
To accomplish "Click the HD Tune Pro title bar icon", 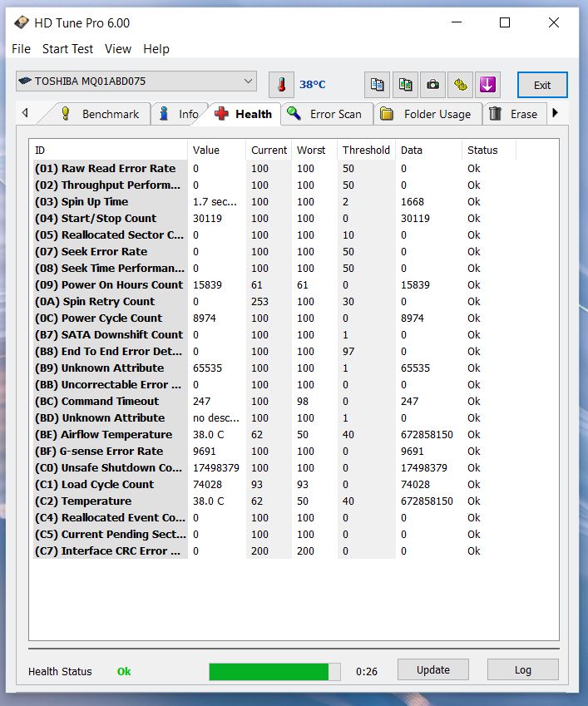I will coord(22,22).
